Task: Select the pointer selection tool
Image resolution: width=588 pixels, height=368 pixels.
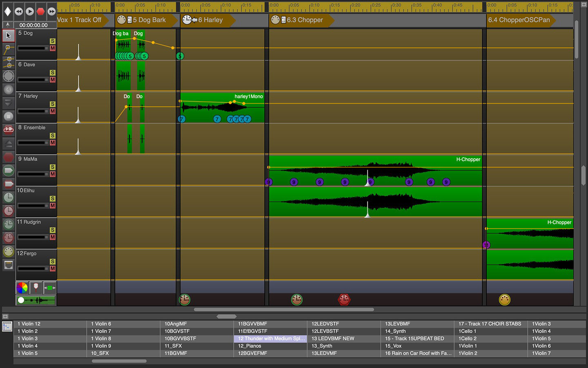Action: [7, 35]
